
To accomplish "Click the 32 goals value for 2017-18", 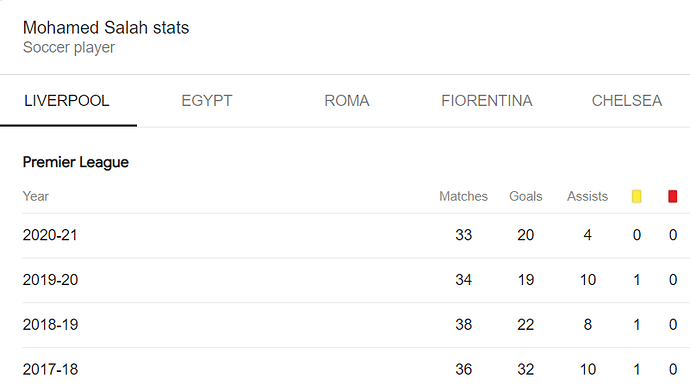I will (x=525, y=369).
